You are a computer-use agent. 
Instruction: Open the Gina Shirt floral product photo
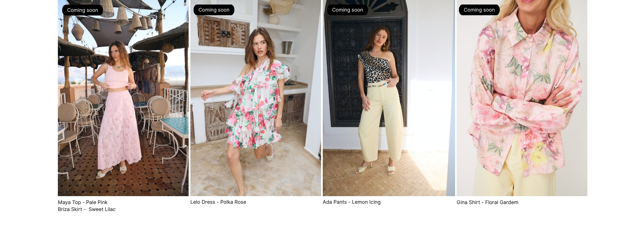522,98
